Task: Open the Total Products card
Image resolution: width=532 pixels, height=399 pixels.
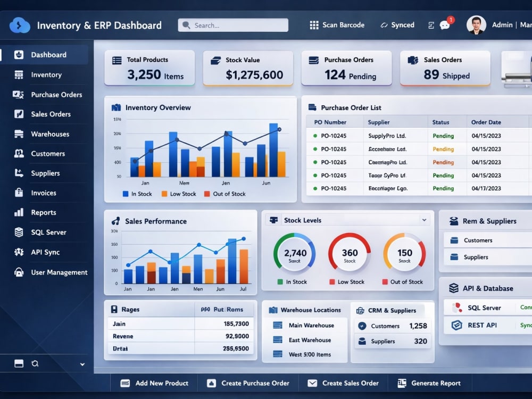Action: pyautogui.click(x=149, y=68)
